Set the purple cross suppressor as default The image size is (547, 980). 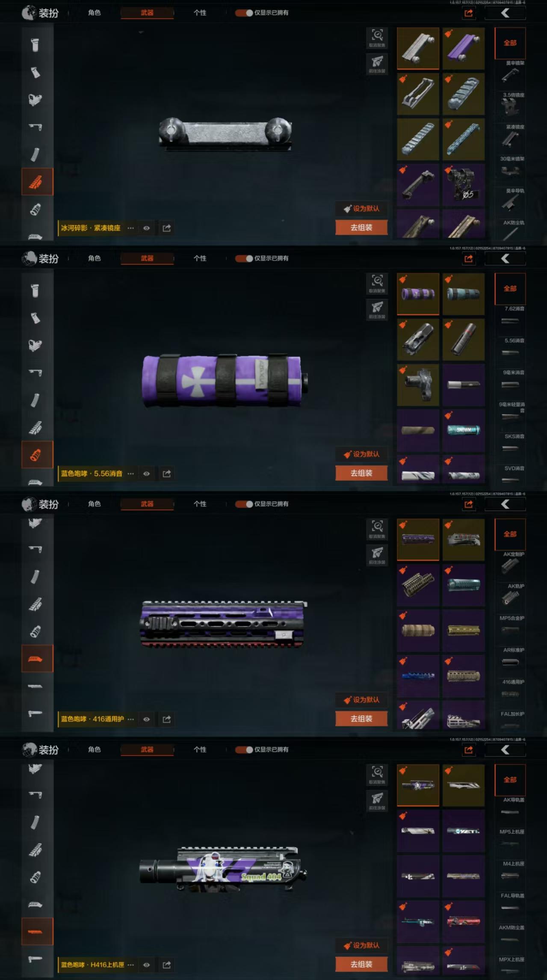coord(361,454)
